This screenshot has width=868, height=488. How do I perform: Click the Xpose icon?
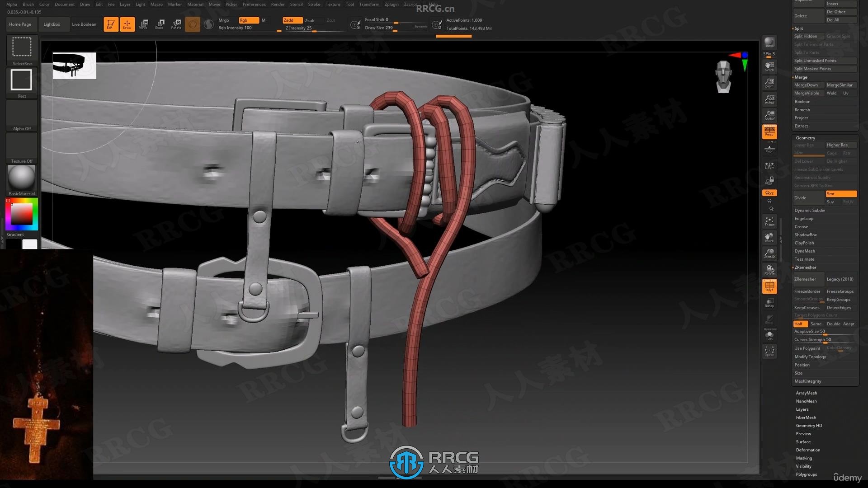[769, 351]
